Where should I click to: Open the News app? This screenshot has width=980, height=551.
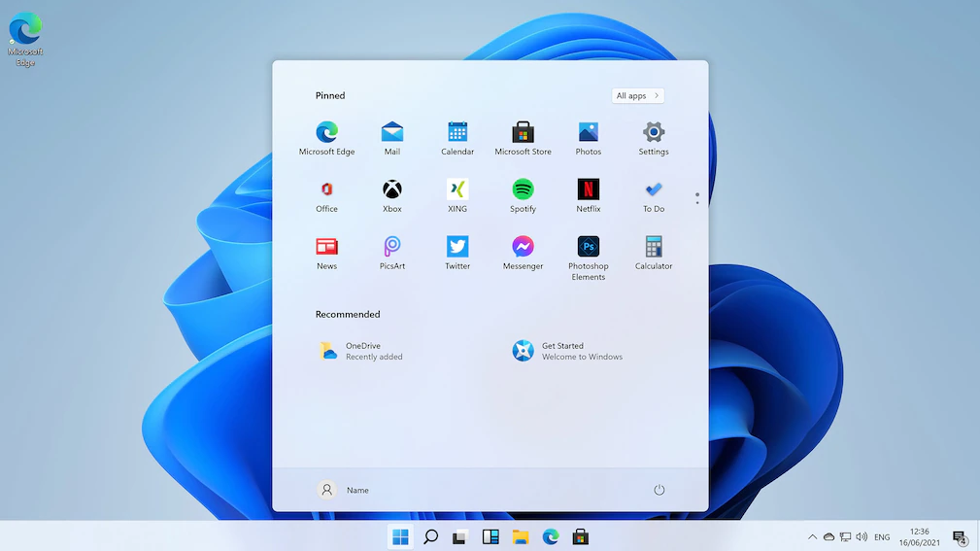(x=326, y=253)
